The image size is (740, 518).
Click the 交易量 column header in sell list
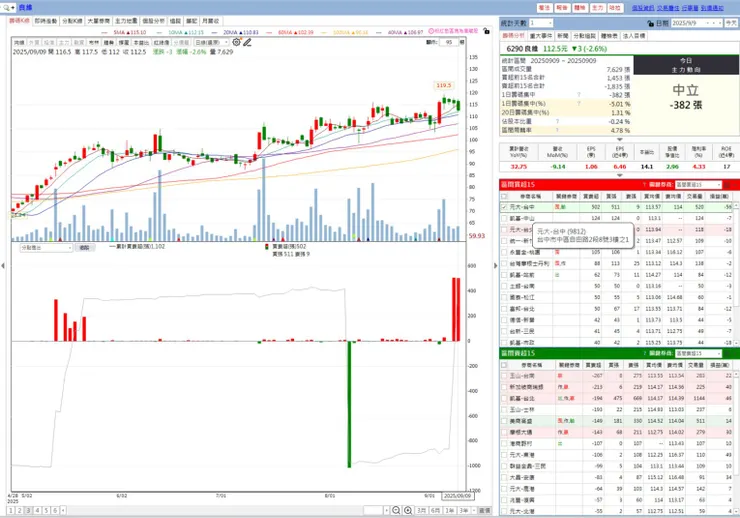click(695, 365)
